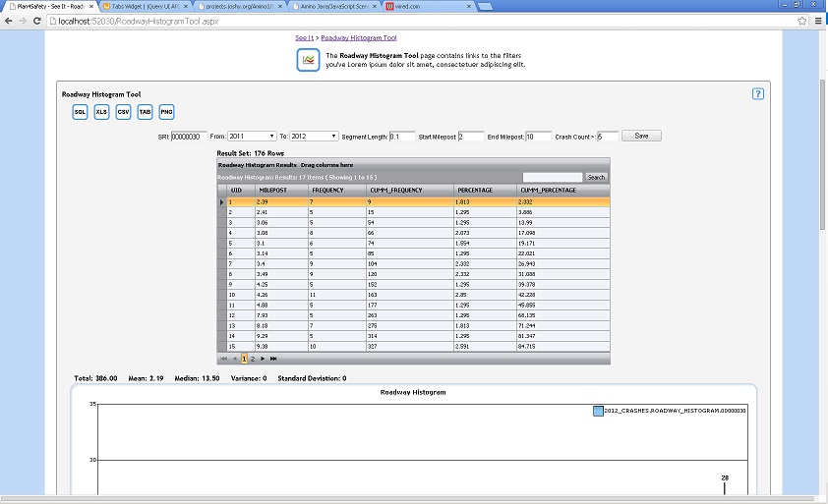Click the Crash Count field
Screen dimensions: 828x504
tap(608, 137)
